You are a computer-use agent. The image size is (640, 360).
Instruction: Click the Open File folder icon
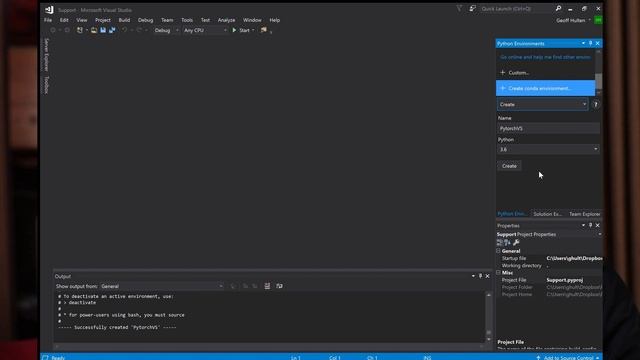pyautogui.click(x=94, y=30)
